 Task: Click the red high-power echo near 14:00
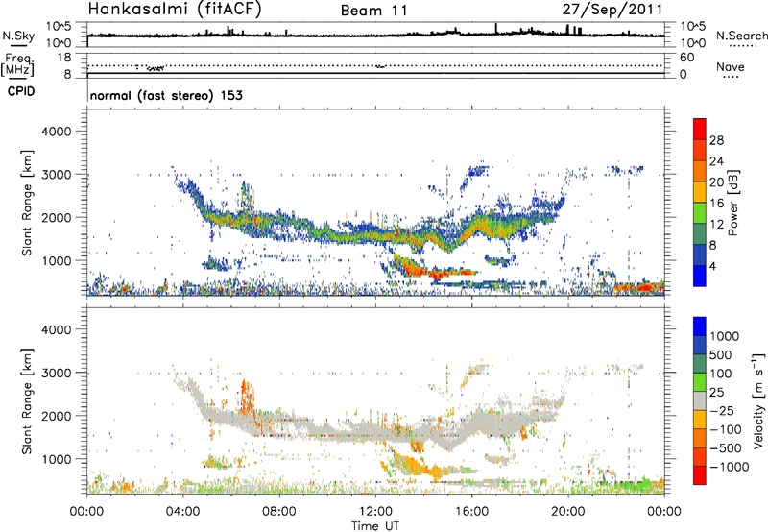point(421,270)
